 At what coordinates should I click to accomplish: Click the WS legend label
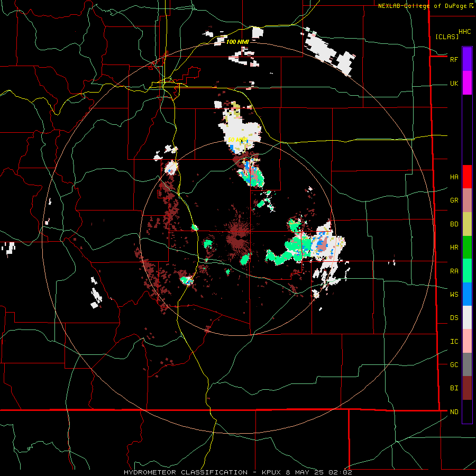(x=454, y=295)
